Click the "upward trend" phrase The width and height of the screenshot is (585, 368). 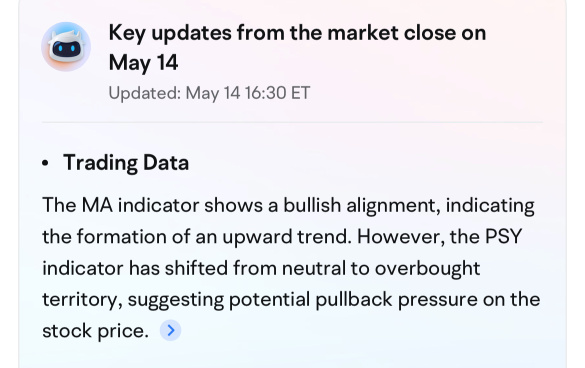(x=287, y=237)
